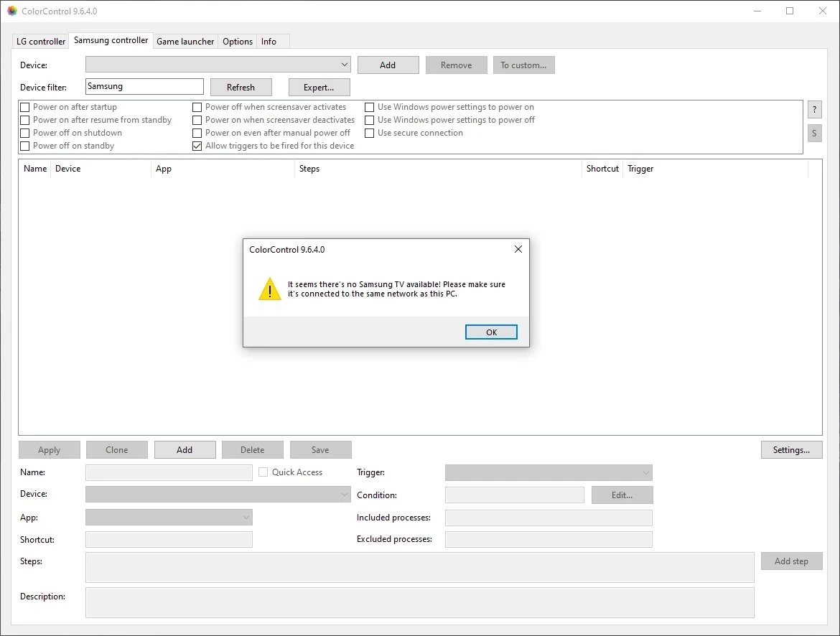This screenshot has height=636, width=840.
Task: Click the Refresh button
Action: [241, 88]
